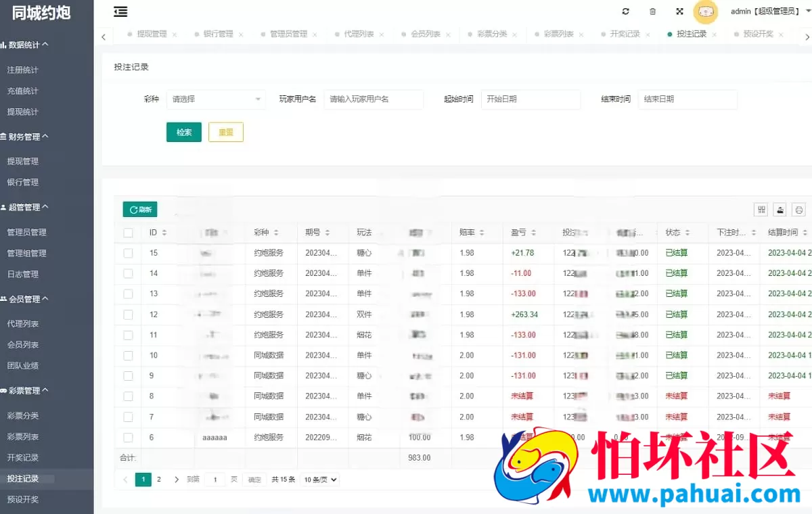Check the select-all checkbox in table header

128,231
